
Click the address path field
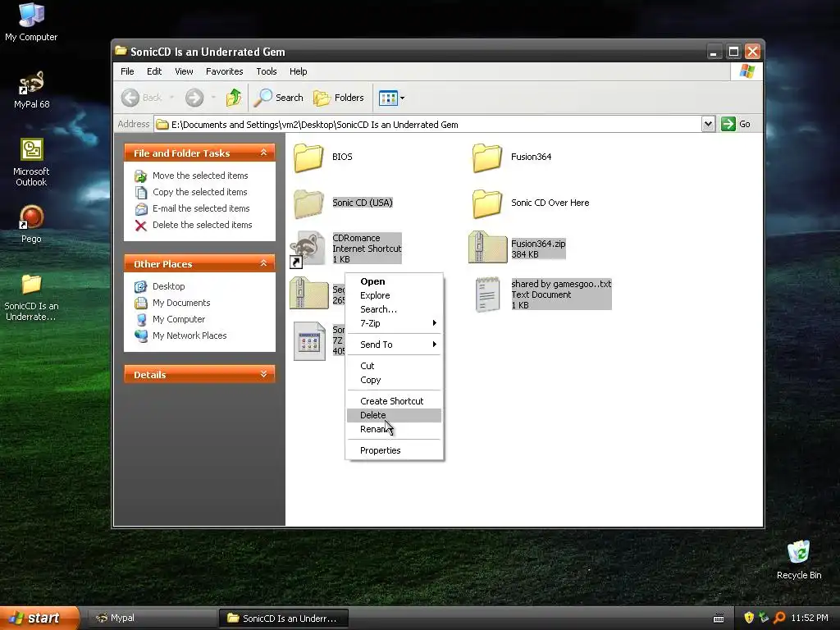tap(427, 125)
